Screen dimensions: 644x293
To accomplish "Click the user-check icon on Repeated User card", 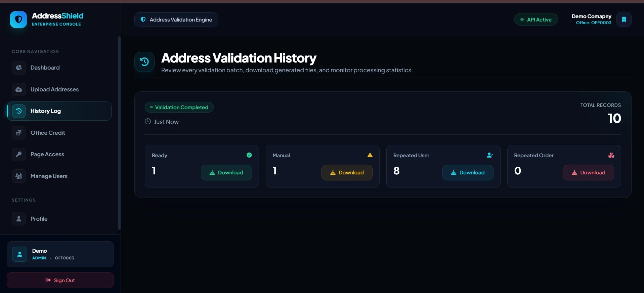I will click(x=490, y=155).
